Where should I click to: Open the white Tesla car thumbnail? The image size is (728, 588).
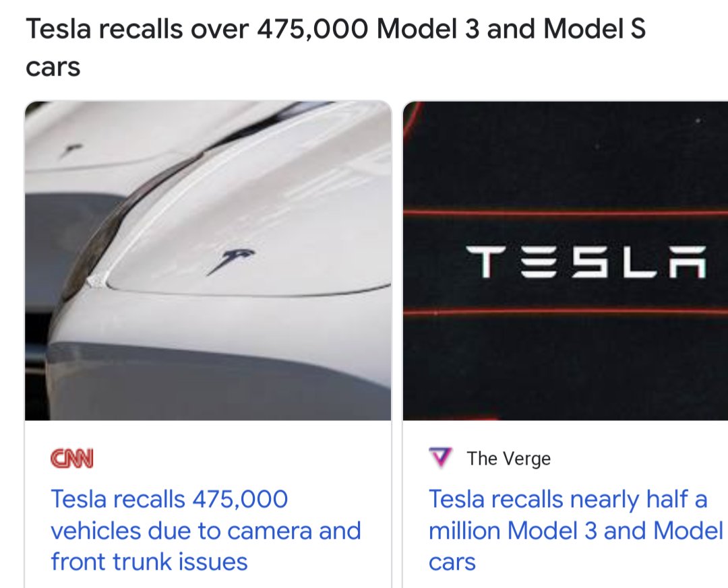click(208, 260)
